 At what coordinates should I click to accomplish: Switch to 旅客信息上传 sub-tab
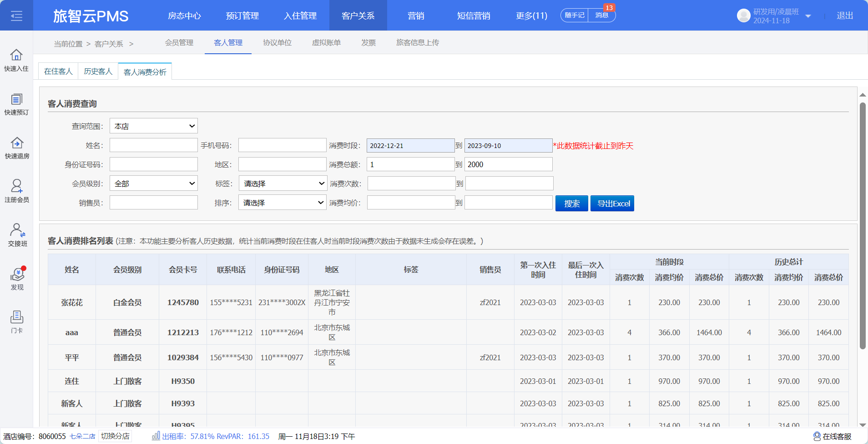(418, 42)
